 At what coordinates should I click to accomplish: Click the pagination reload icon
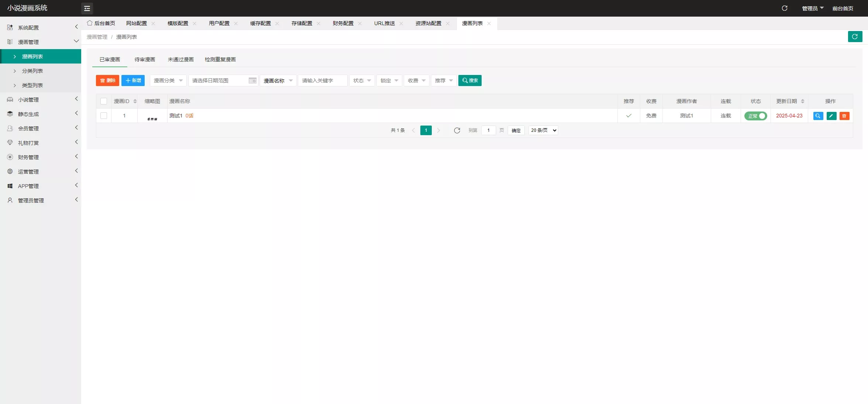coord(457,130)
